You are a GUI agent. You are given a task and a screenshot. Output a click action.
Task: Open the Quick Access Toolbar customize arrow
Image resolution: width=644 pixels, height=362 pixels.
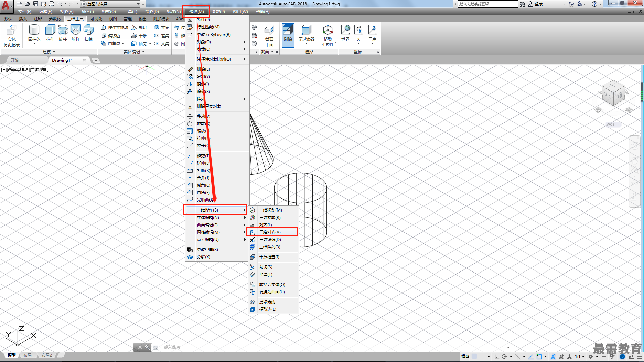(x=143, y=4)
